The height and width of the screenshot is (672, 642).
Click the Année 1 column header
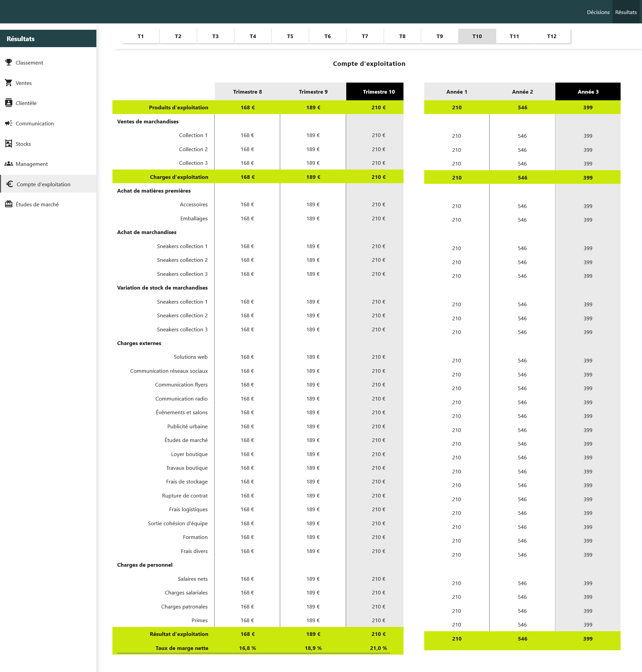click(x=457, y=92)
